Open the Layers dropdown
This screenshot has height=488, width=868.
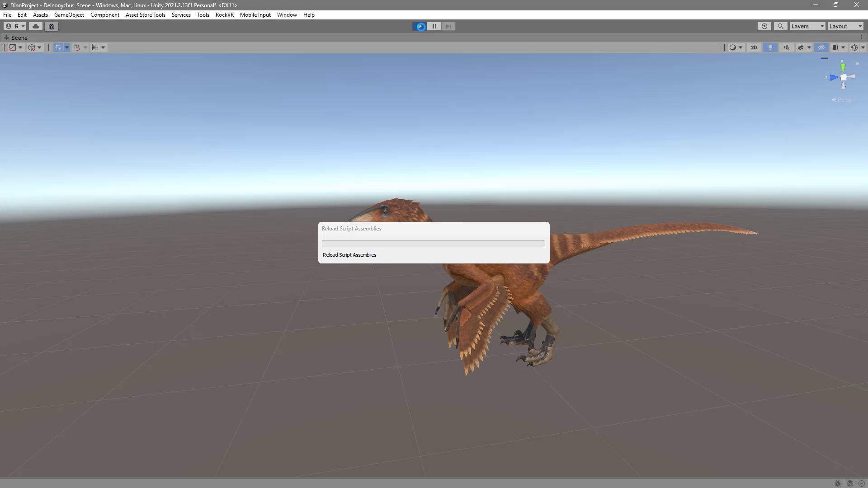coord(807,26)
